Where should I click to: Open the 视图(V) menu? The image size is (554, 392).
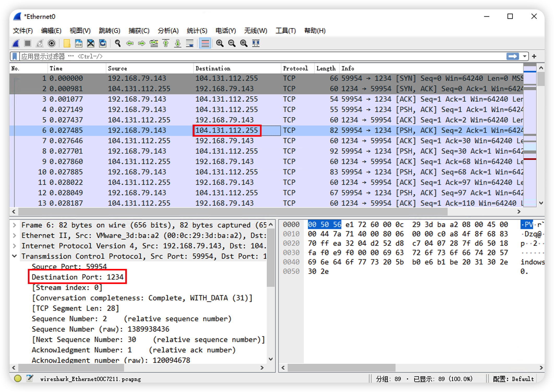click(x=80, y=31)
